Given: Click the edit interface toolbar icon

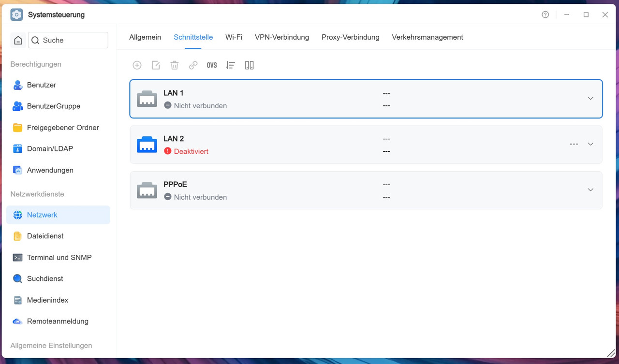Looking at the screenshot, I should [x=156, y=65].
